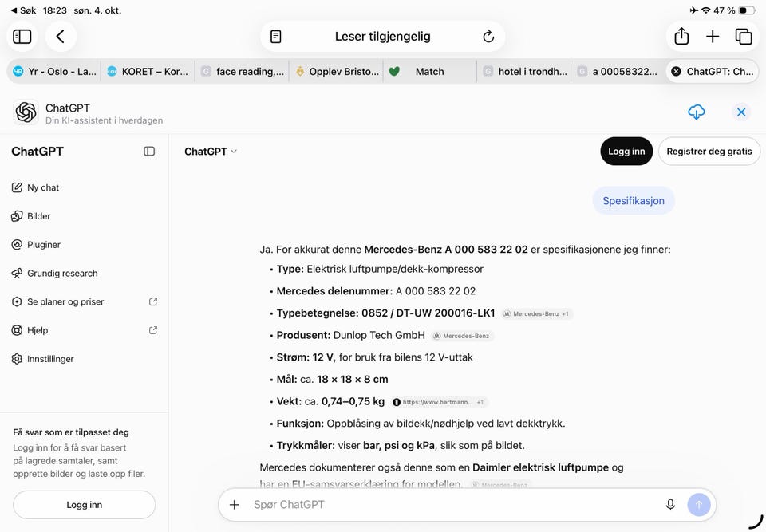Open the Safari share sheet
The width and height of the screenshot is (766, 532).
click(681, 37)
